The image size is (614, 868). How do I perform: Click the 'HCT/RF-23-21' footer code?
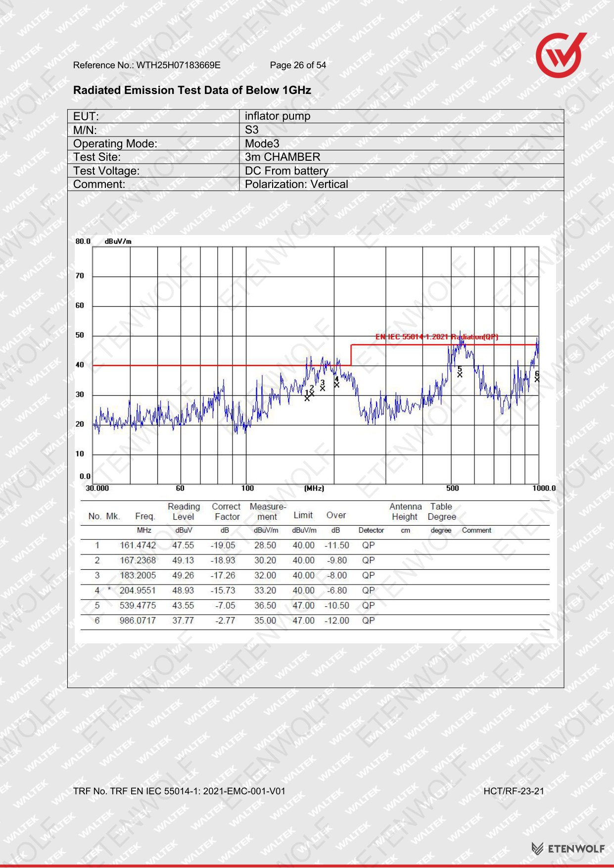coord(514,791)
